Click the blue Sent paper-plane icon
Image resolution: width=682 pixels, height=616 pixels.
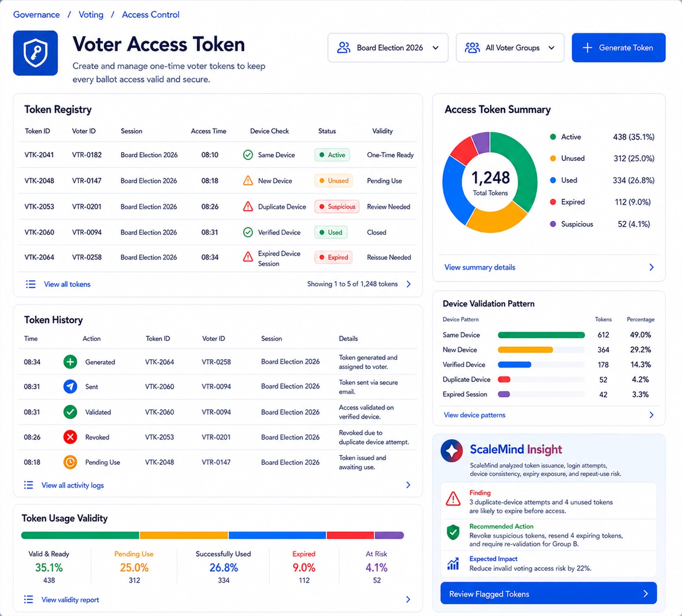[70, 387]
